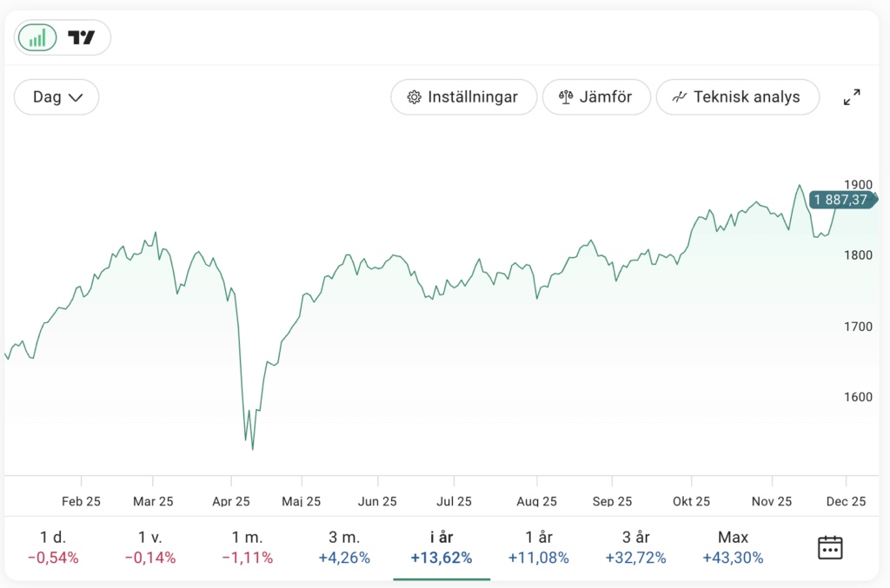This screenshot has width=890, height=588.
Task: Open the Dag interval dropdown
Action: 56,97
